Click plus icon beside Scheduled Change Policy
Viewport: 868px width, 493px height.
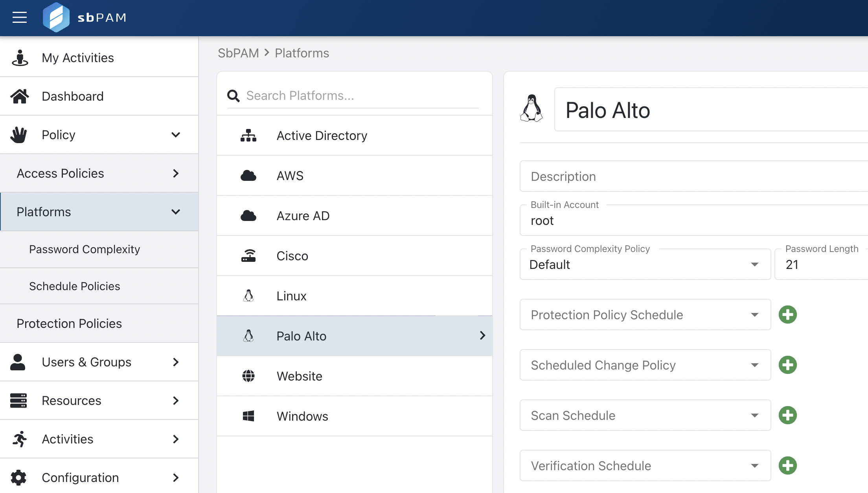787,365
